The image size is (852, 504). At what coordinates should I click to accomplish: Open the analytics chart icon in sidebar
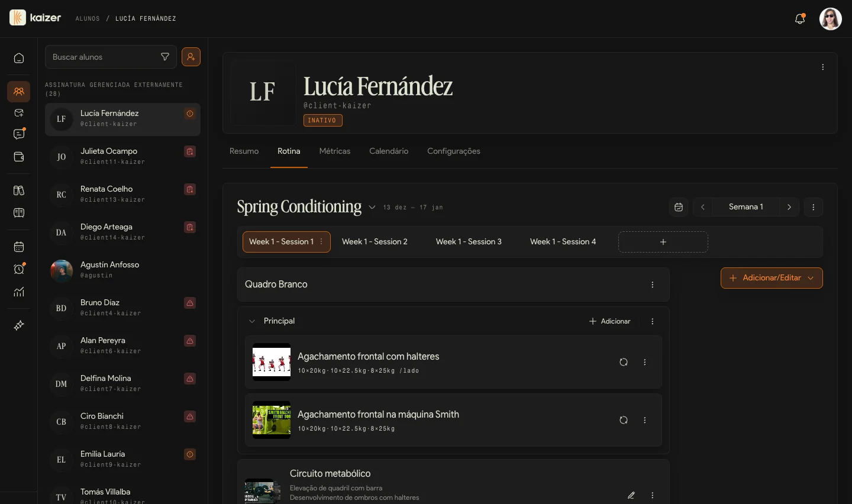pos(19,292)
